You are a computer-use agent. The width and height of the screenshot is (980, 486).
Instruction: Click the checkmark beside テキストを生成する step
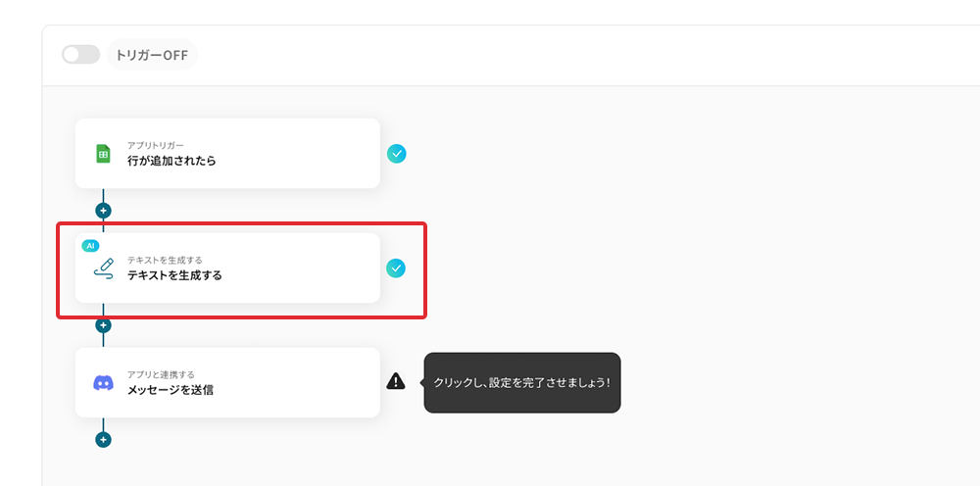point(396,267)
